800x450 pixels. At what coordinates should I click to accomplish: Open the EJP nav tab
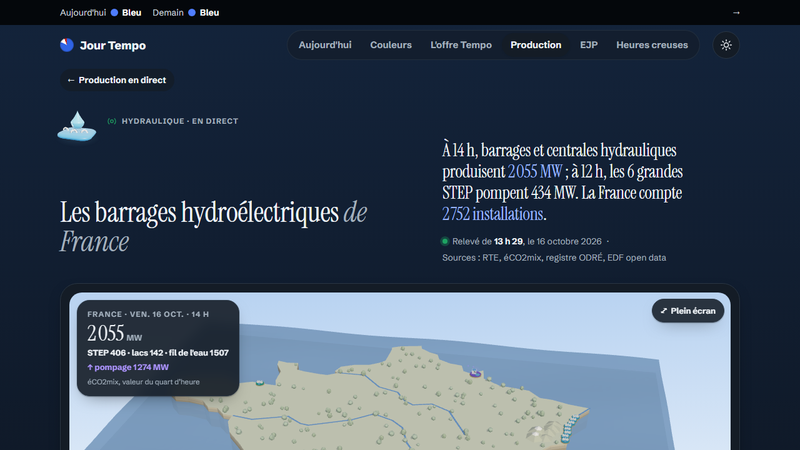pos(589,45)
